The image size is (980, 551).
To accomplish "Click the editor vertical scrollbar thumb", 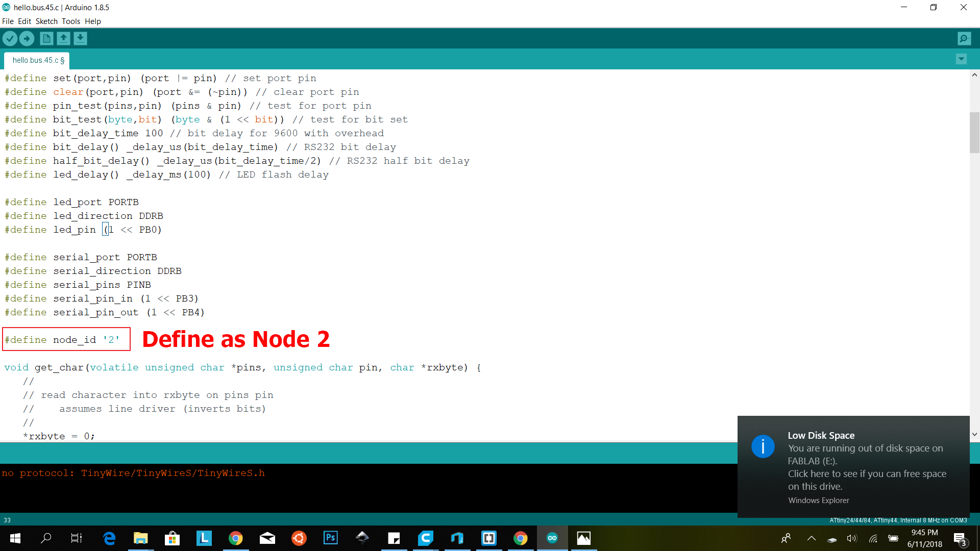I will pyautogui.click(x=974, y=133).
